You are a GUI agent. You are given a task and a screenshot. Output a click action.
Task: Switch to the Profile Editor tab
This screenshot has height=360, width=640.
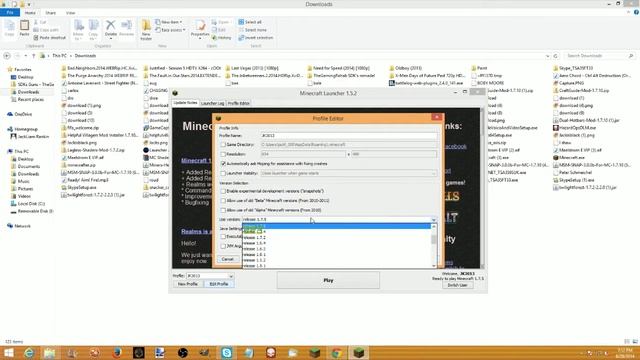[x=239, y=104]
